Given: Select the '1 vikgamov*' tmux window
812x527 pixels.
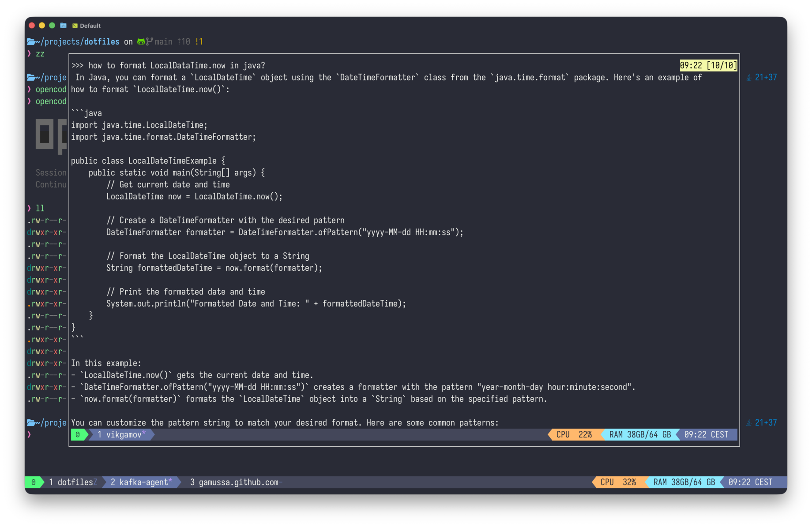Looking at the screenshot, I should (121, 434).
